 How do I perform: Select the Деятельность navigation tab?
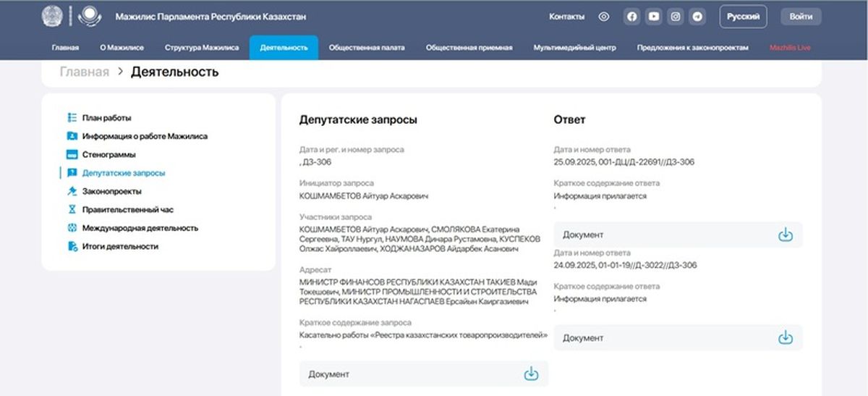[x=284, y=48]
